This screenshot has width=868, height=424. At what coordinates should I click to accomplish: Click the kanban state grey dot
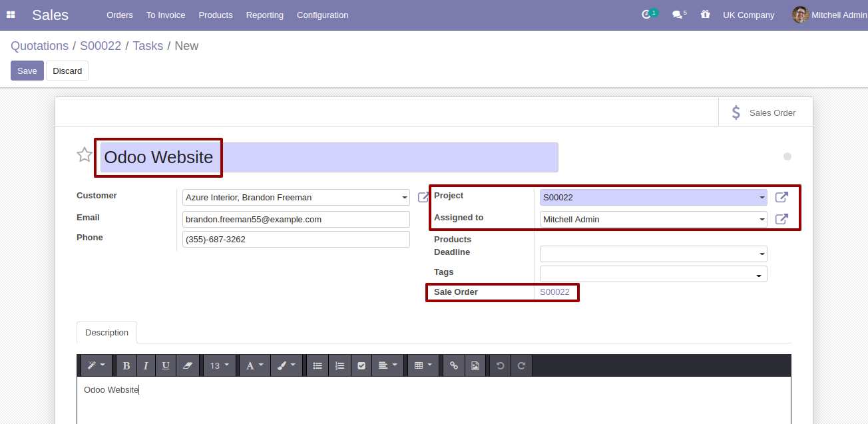point(787,156)
